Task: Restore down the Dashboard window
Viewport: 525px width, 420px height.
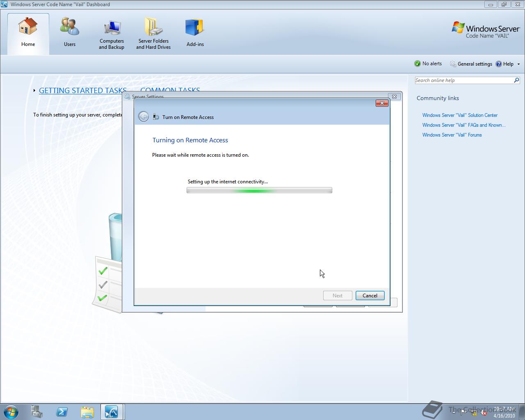Action: 504,5
